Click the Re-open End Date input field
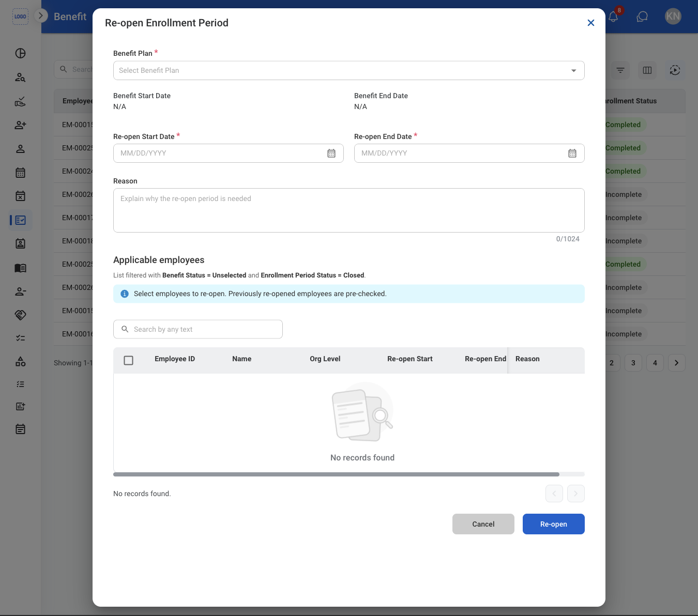The height and width of the screenshot is (616, 698). tap(469, 153)
